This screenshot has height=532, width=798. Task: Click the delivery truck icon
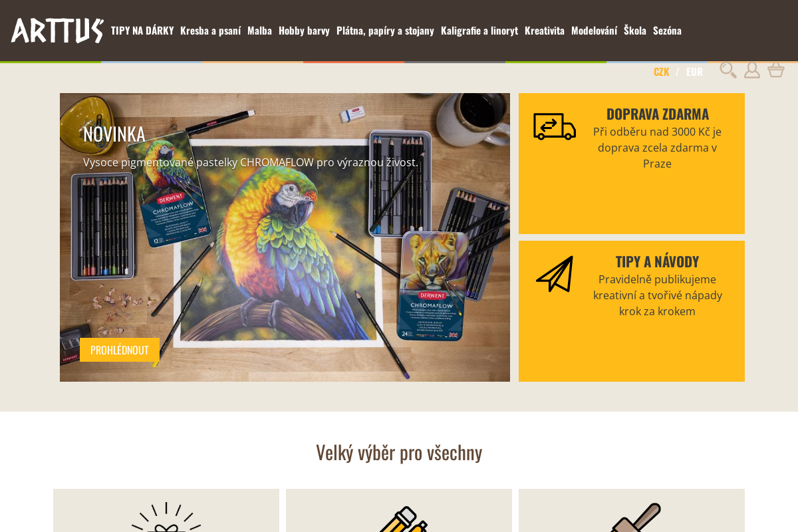tap(555, 126)
